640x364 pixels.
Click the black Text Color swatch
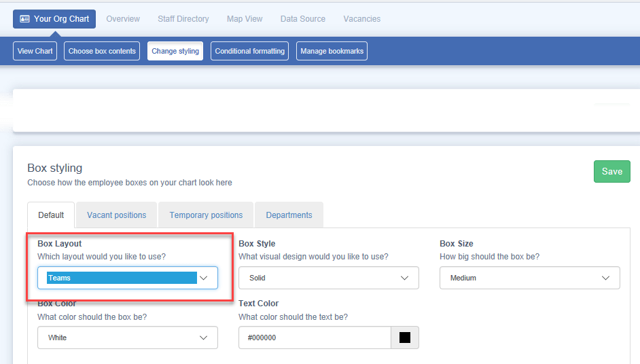(x=405, y=338)
